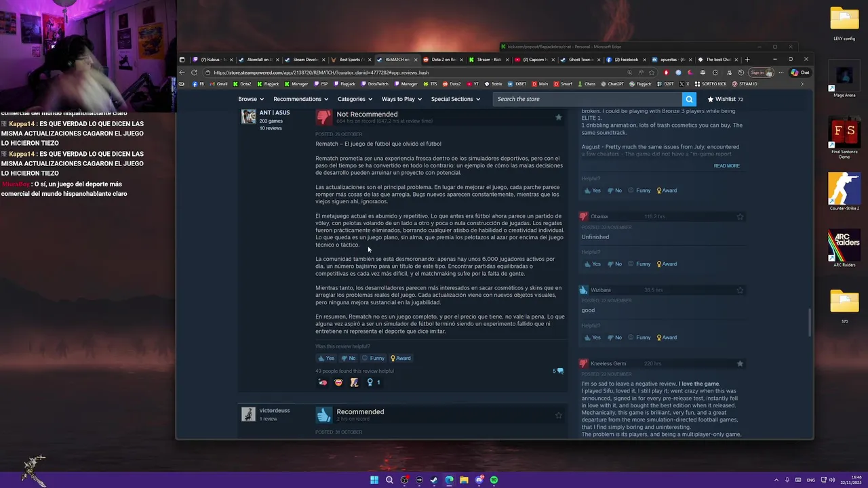
Task: Vote Yes on the ANT | ASUS review
Action: [x=326, y=358]
